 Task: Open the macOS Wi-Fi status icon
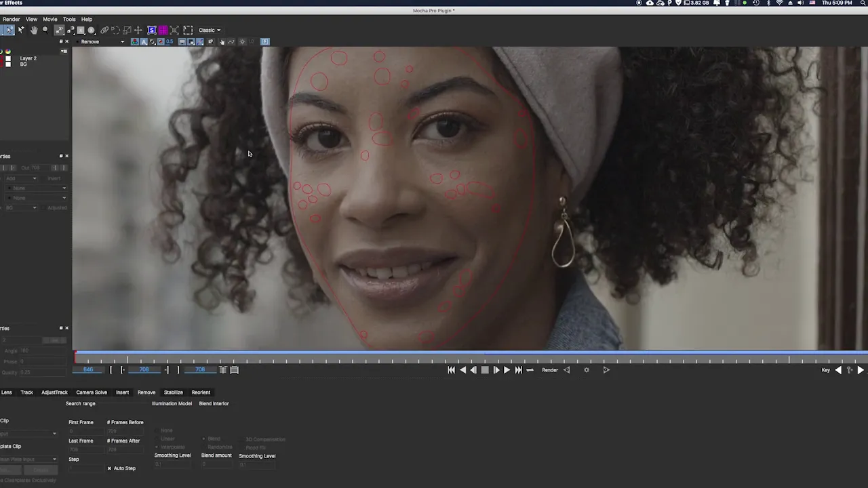779,3
